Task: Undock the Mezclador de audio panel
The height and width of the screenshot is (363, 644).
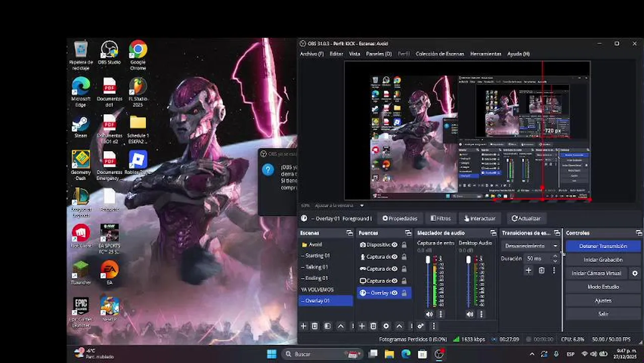Action: pos(493,233)
